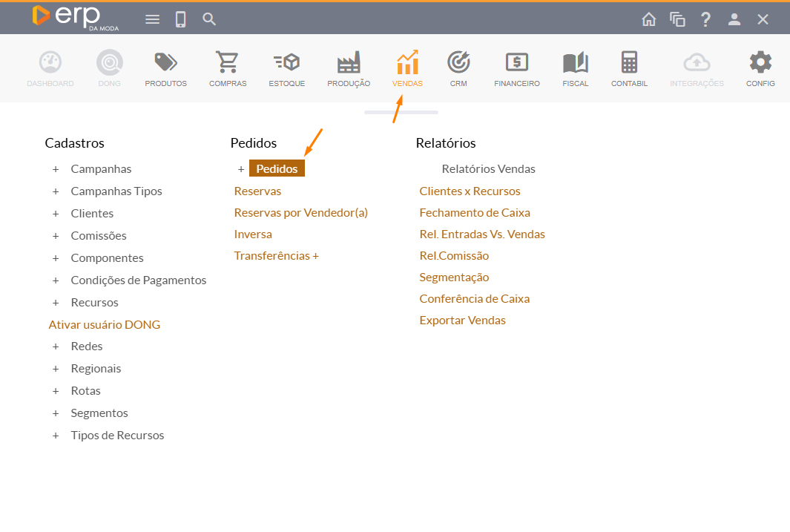Click the Ativar usuário DONG link

pos(104,324)
